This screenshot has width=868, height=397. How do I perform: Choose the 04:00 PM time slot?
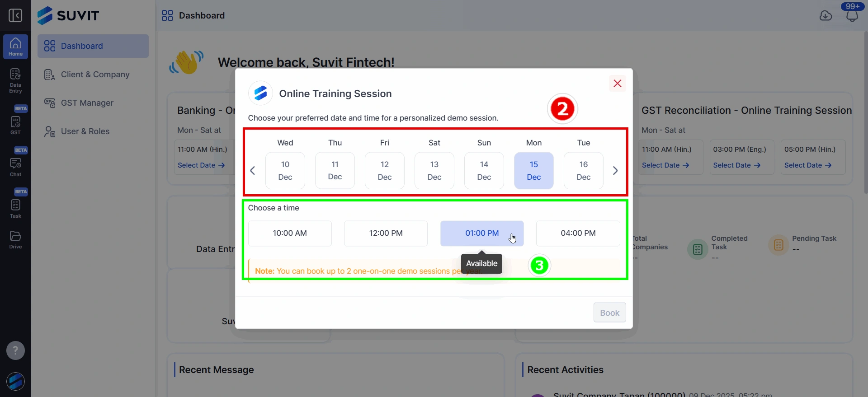(x=578, y=233)
